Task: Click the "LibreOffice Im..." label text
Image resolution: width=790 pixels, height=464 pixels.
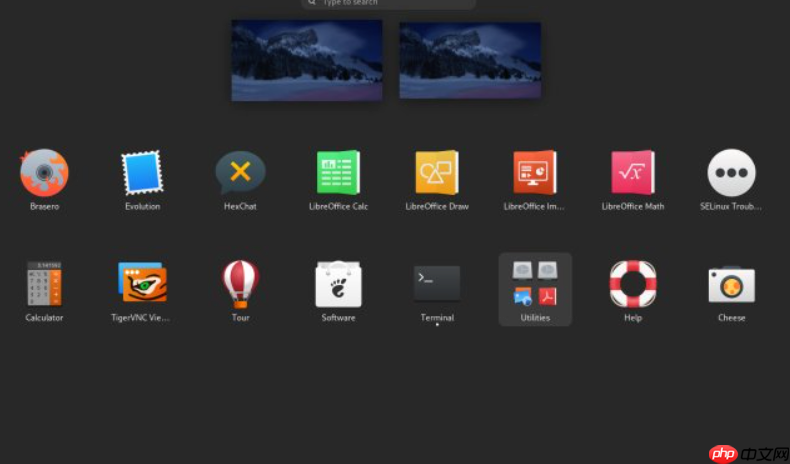Action: (x=534, y=207)
